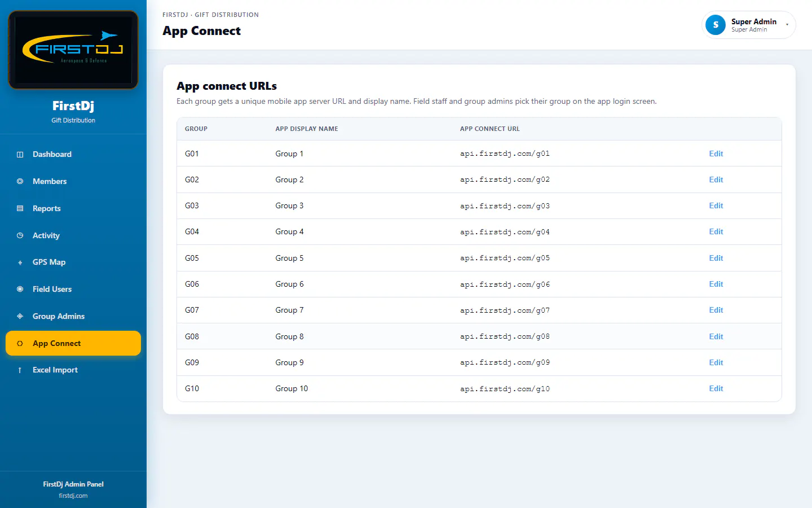Click display name Group 1
The width and height of the screenshot is (812, 508).
pos(289,154)
